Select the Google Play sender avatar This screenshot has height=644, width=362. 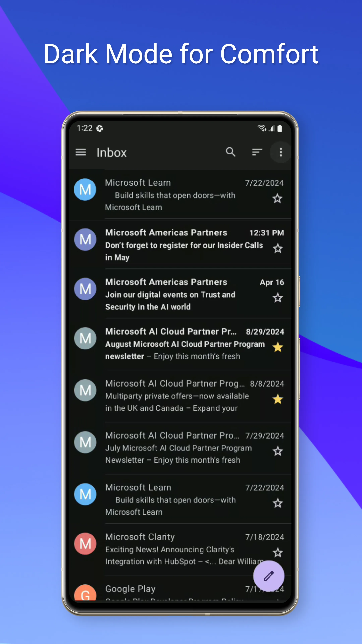pos(85,595)
